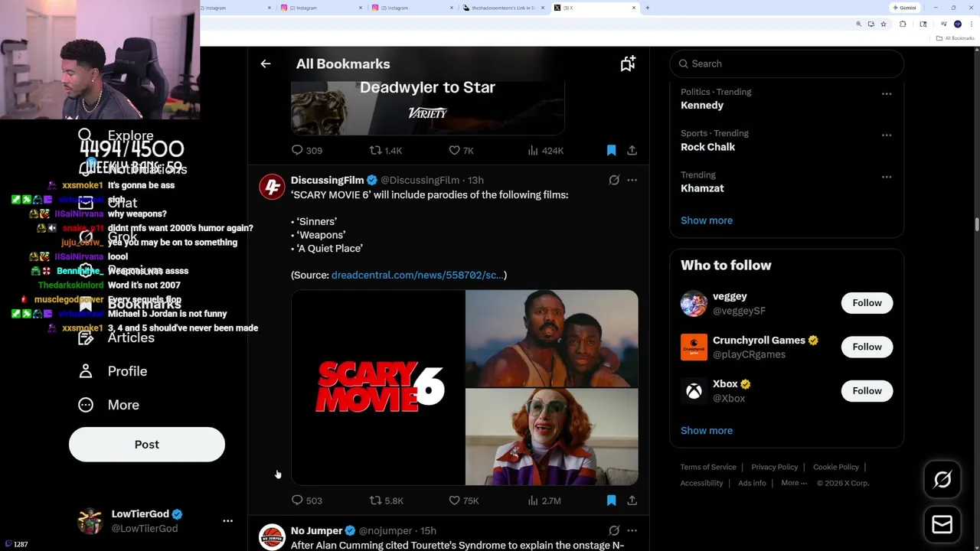This screenshot has height=551, width=980.
Task: Repost the Variety post with 1.4K reposts
Action: click(386, 150)
